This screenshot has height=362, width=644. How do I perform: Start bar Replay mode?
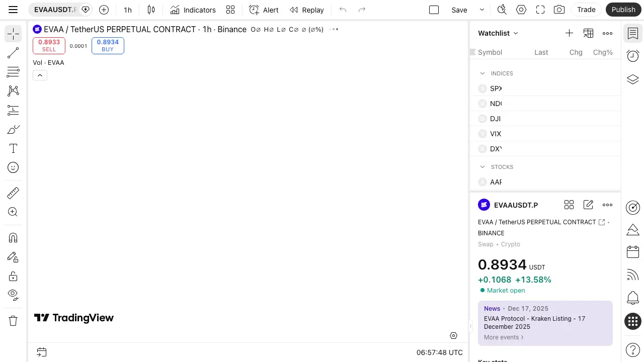[307, 10]
